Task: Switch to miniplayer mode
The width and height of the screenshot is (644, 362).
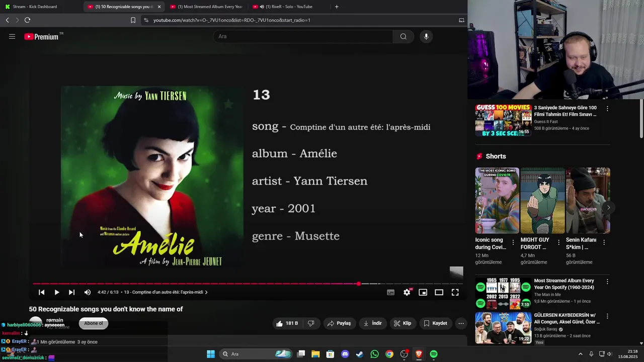Action: (x=423, y=292)
